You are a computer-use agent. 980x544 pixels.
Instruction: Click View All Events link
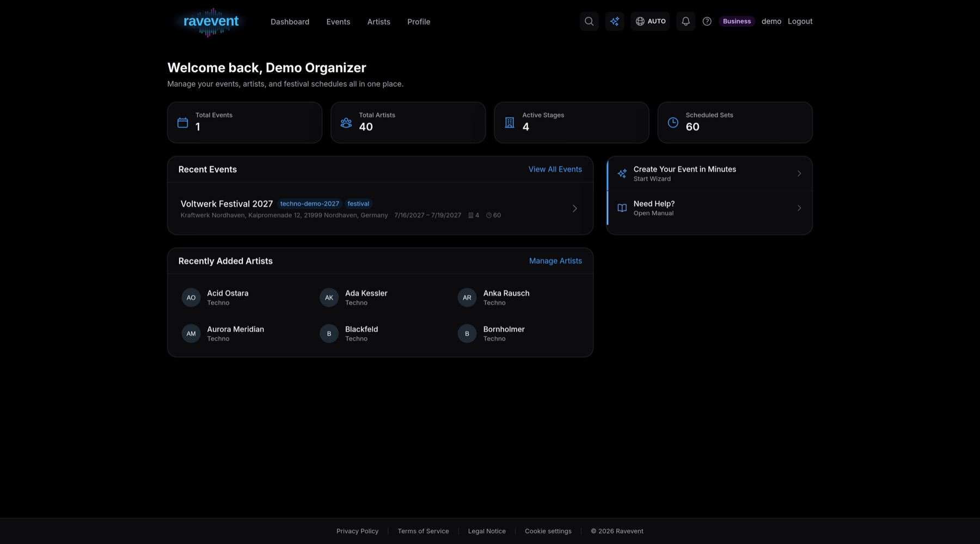point(555,169)
